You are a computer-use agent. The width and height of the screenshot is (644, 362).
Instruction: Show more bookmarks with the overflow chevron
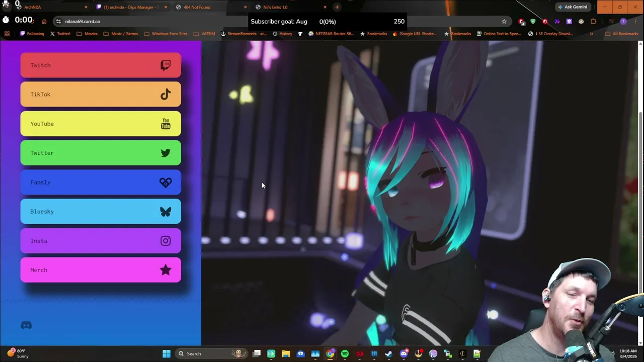[x=591, y=34]
